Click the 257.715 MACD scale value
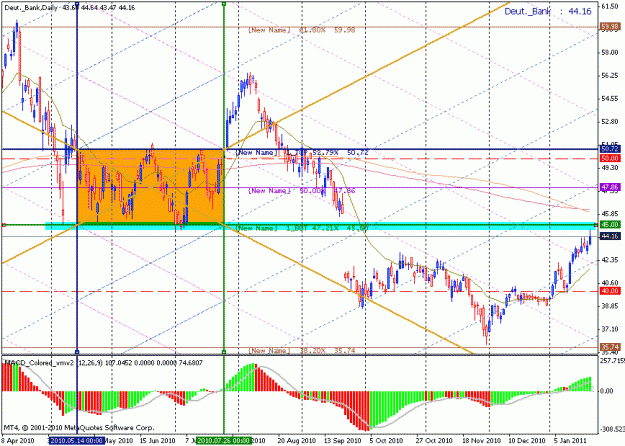The width and height of the screenshot is (625, 446). pos(612,360)
